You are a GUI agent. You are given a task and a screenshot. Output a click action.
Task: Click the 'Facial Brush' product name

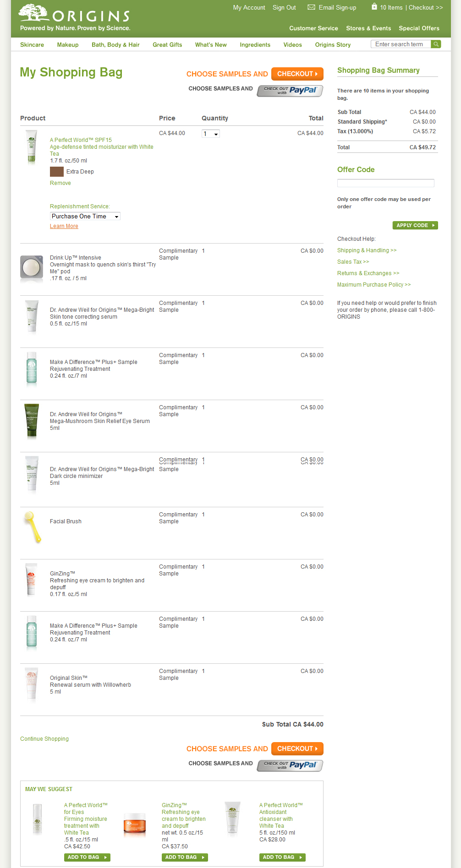tap(66, 521)
